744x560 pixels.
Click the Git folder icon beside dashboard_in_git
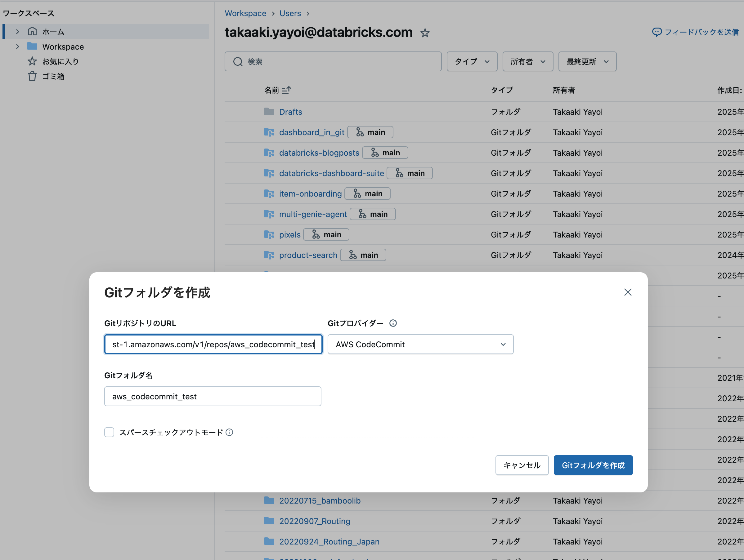coord(269,132)
